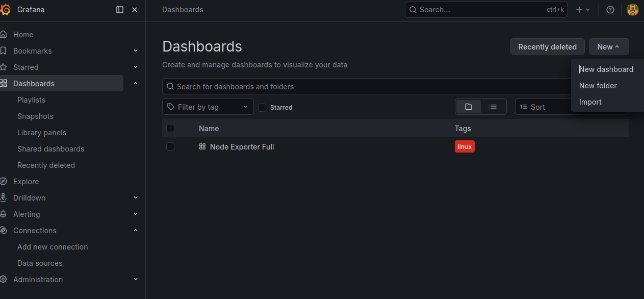Click the Home house icon in the sidebar
The image size is (644, 299).
click(x=4, y=35)
